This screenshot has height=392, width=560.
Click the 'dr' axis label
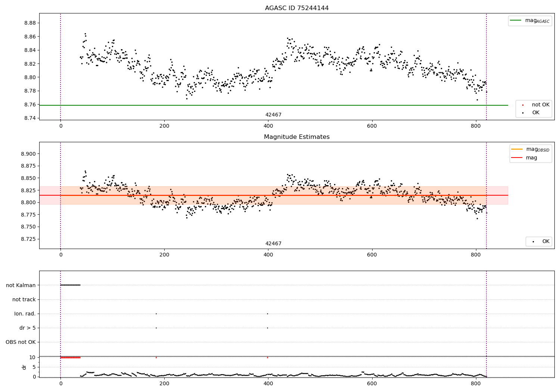24,367
